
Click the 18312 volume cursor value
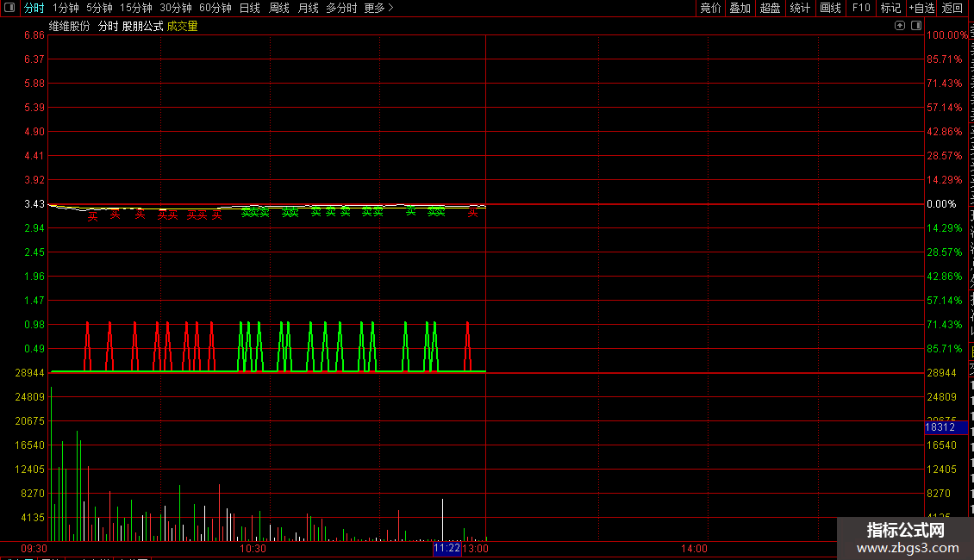pyautogui.click(x=946, y=427)
